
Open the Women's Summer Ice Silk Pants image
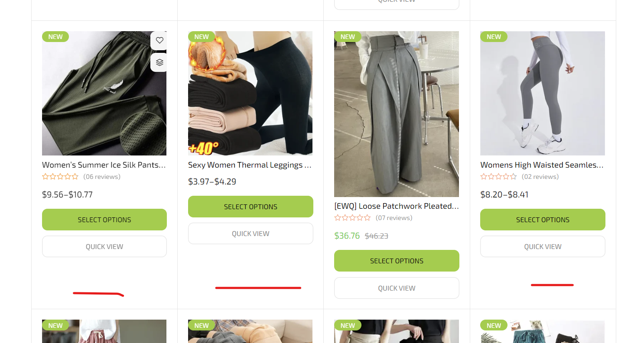point(104,93)
